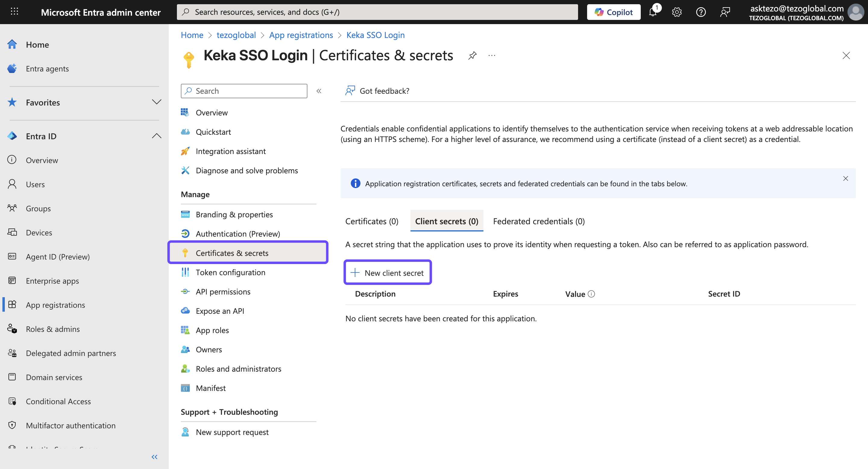Image resolution: width=868 pixels, height=469 pixels.
Task: Dismiss the blue information banner
Action: (845, 178)
